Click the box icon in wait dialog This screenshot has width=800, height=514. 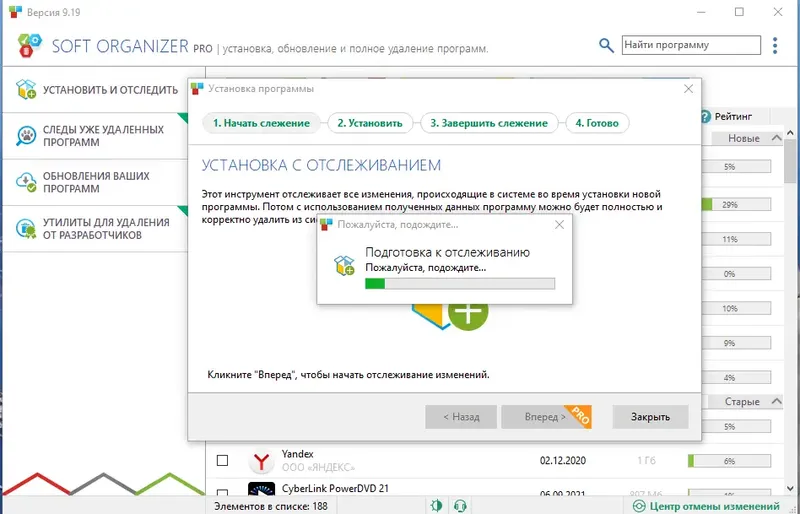coord(344,265)
